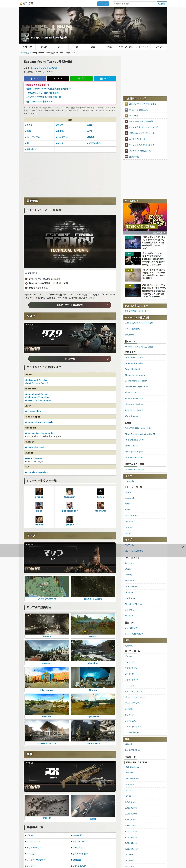Image resolution: width=186 pixels, height=868 pixels.
Task: Open the Pession for Ergonomics task under Mechanic
Action: [x=40, y=433]
